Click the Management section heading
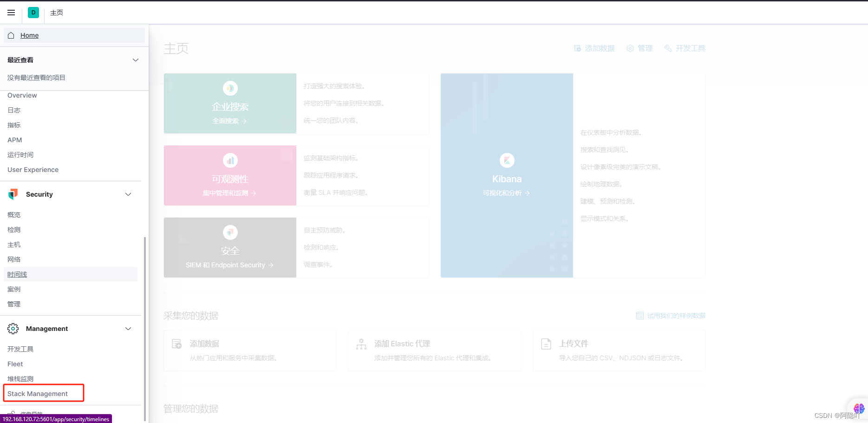Viewport: 868px width, 423px height. (x=47, y=329)
